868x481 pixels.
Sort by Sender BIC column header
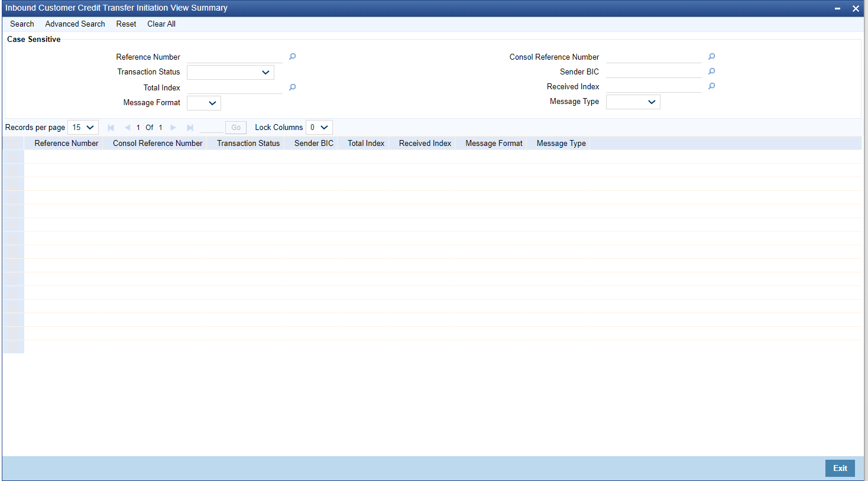pos(314,144)
